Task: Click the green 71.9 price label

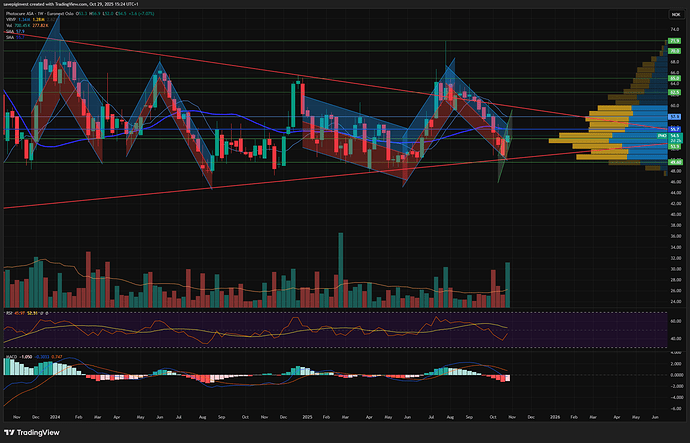Action: [x=675, y=42]
